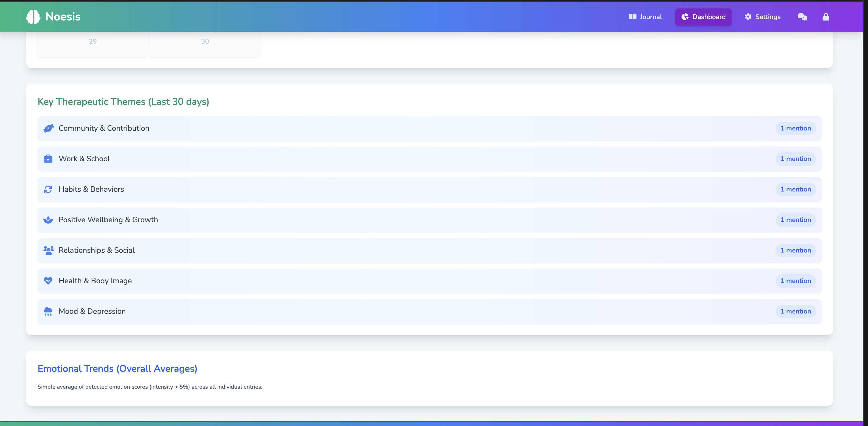Click the Relationships & Social people icon
868x426 pixels.
point(49,250)
